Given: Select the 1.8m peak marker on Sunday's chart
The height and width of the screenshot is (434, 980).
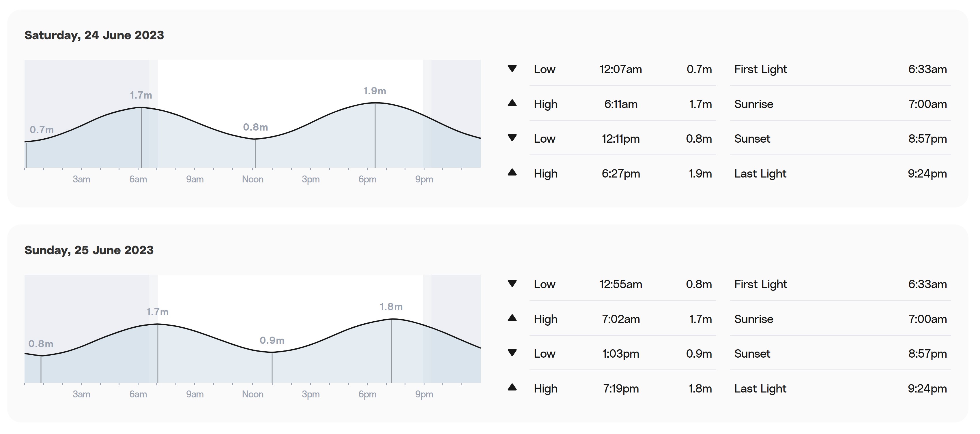Looking at the screenshot, I should (391, 307).
